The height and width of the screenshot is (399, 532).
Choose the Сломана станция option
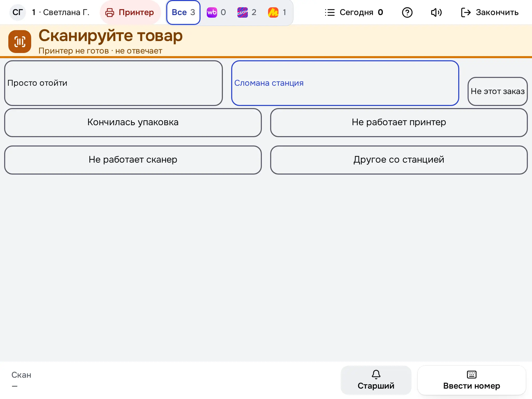click(345, 83)
